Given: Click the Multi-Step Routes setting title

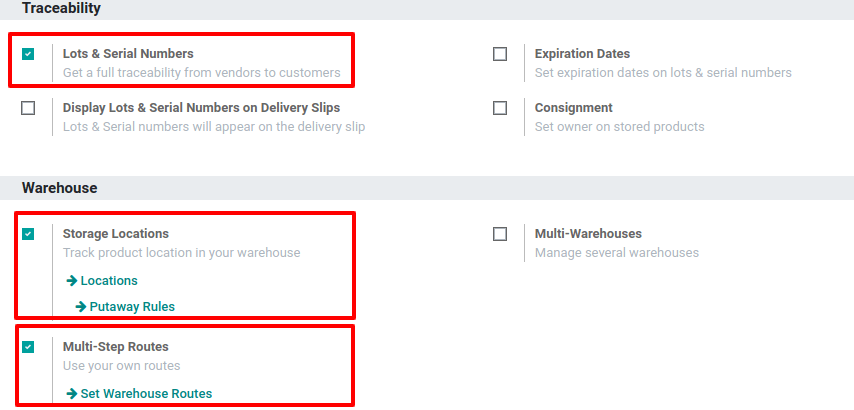Looking at the screenshot, I should click(x=116, y=347).
